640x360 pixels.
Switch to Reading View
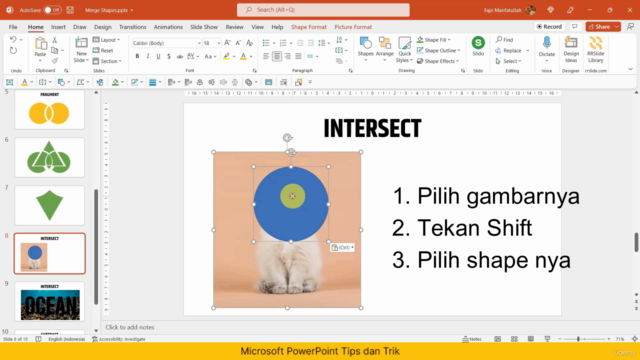point(531,339)
